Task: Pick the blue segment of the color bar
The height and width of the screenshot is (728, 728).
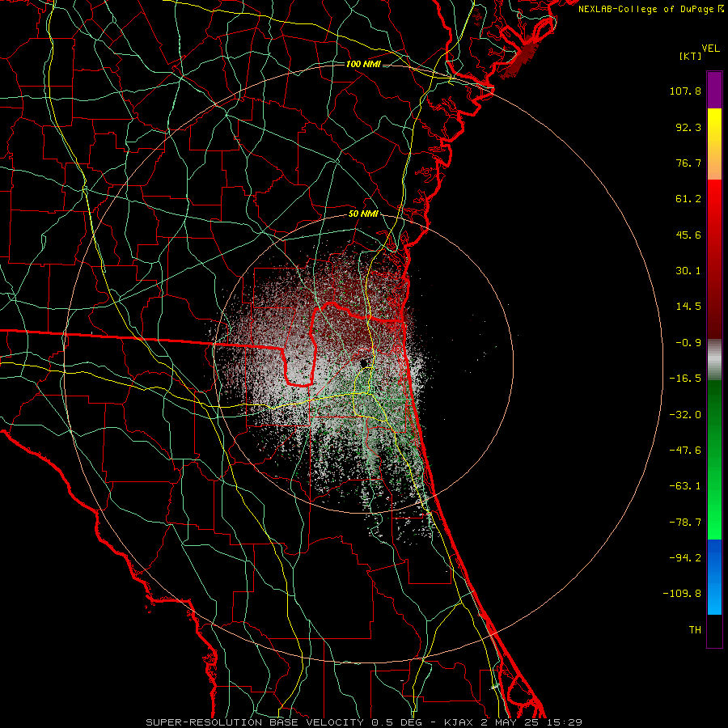Action: (714, 577)
